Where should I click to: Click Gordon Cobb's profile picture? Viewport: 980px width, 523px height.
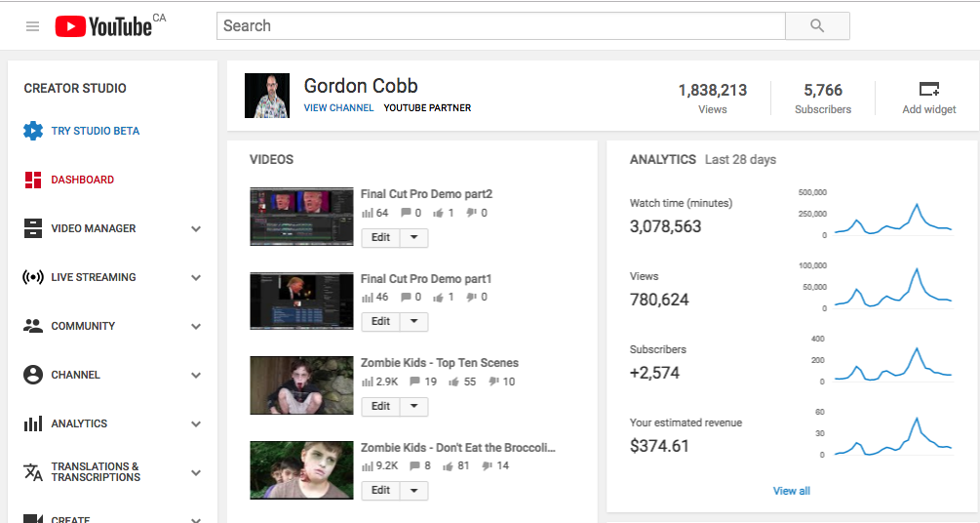click(267, 96)
